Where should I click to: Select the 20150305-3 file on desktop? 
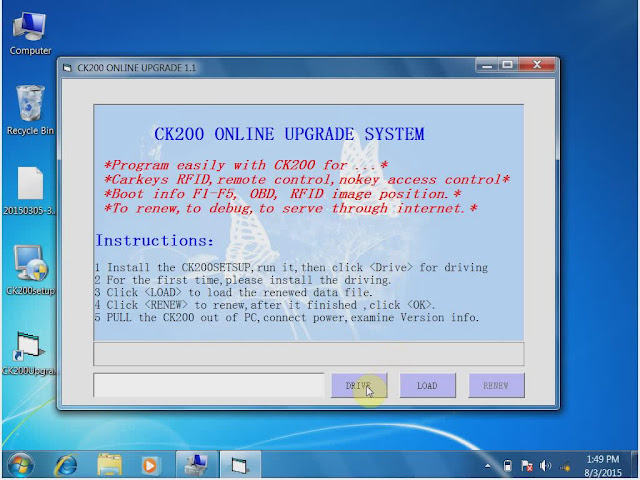[x=30, y=191]
